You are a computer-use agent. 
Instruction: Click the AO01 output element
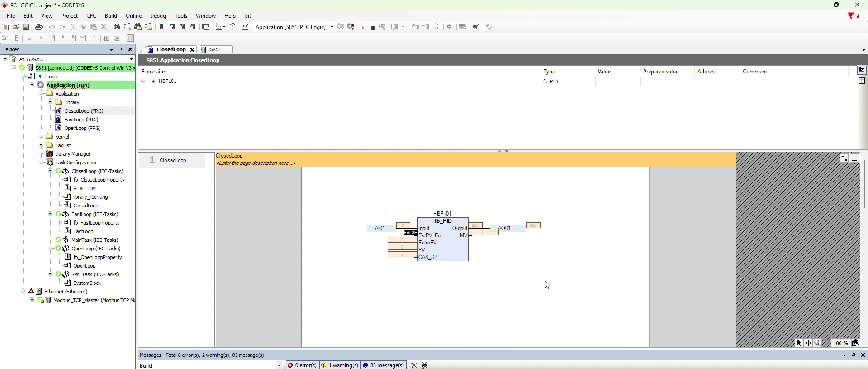point(508,228)
